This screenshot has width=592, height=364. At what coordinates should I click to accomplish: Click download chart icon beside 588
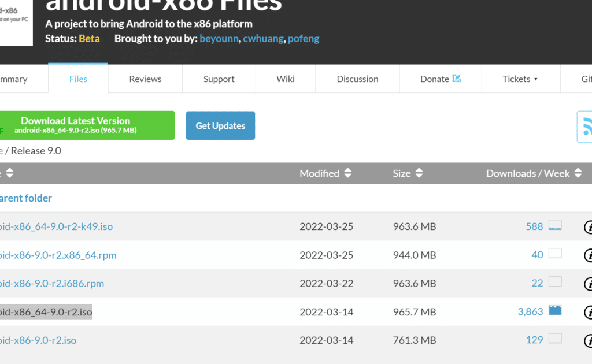pos(555,226)
